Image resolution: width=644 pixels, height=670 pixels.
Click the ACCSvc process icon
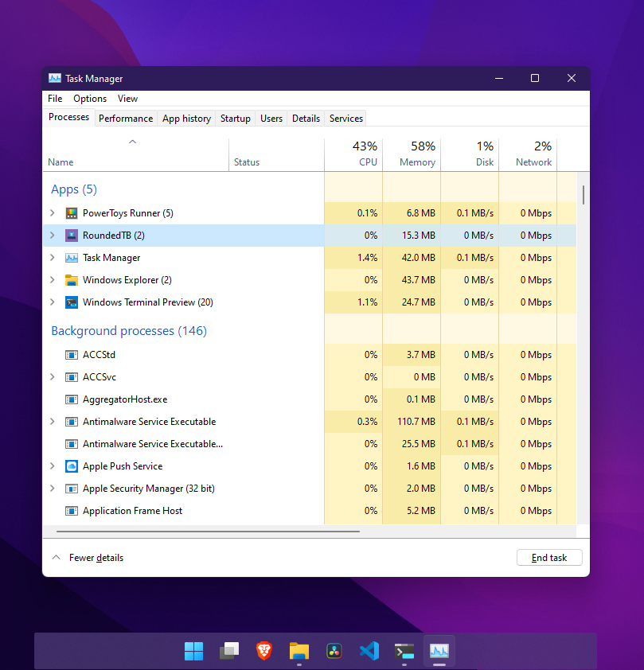(72, 377)
